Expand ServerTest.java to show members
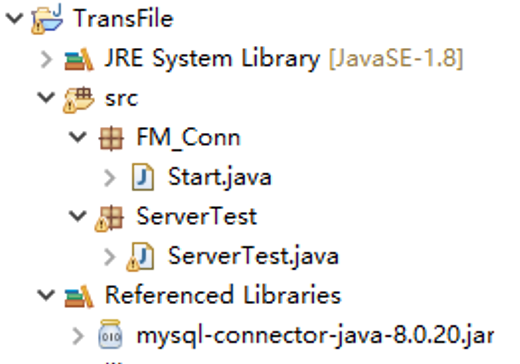 [110, 257]
